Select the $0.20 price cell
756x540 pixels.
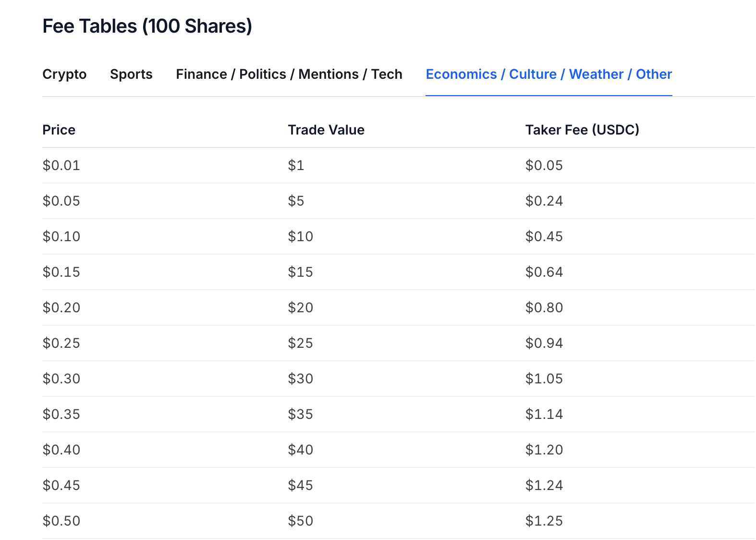61,307
